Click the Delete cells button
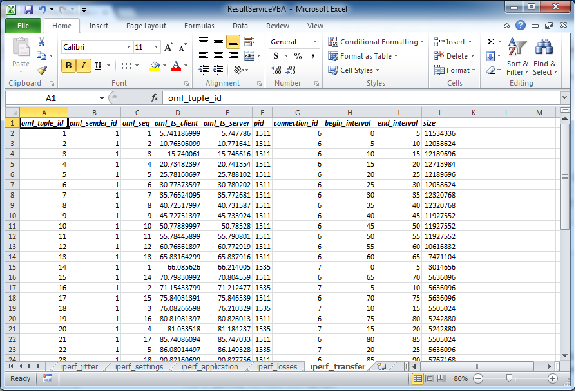This screenshot has width=576, height=392. tap(454, 56)
